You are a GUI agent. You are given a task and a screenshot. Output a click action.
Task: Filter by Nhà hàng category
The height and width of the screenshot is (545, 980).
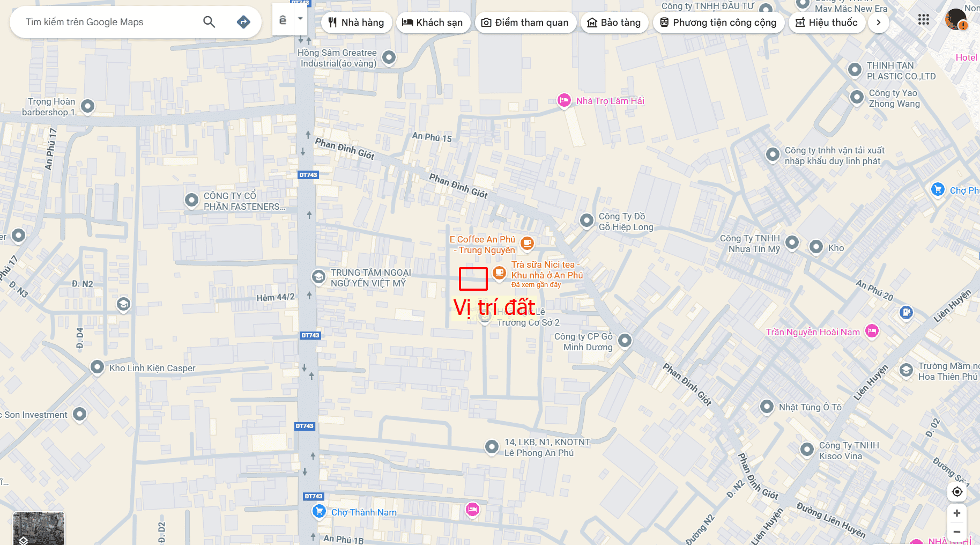[357, 23]
